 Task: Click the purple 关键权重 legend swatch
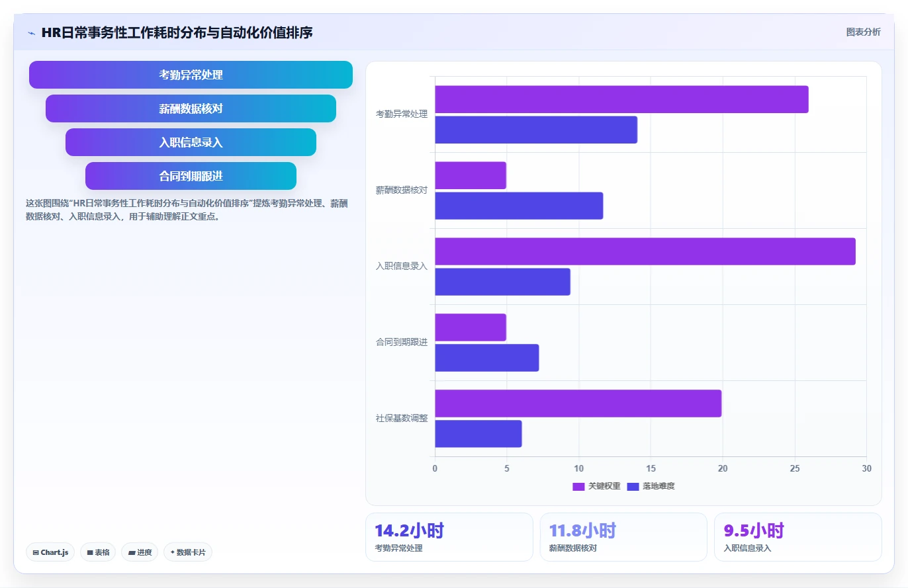coord(578,486)
